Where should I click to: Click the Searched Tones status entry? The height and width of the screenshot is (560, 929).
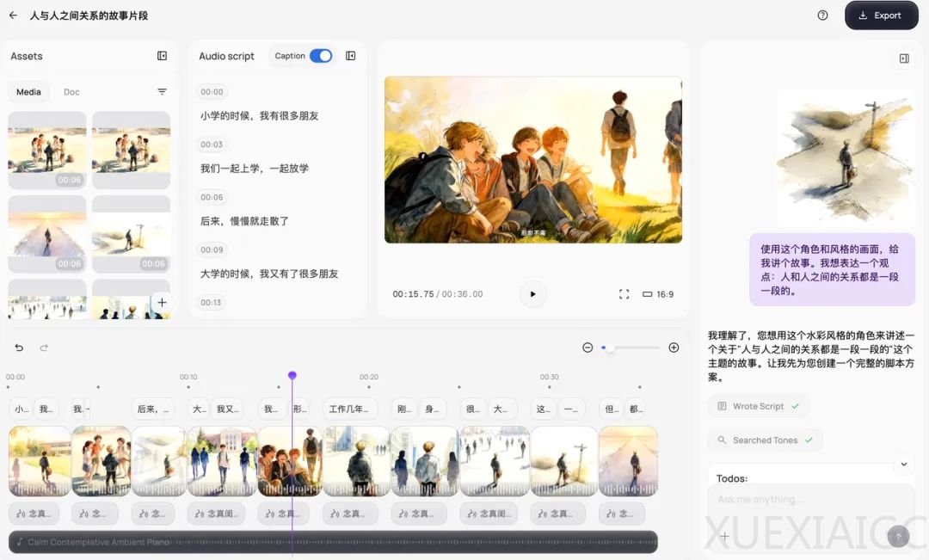tap(765, 440)
